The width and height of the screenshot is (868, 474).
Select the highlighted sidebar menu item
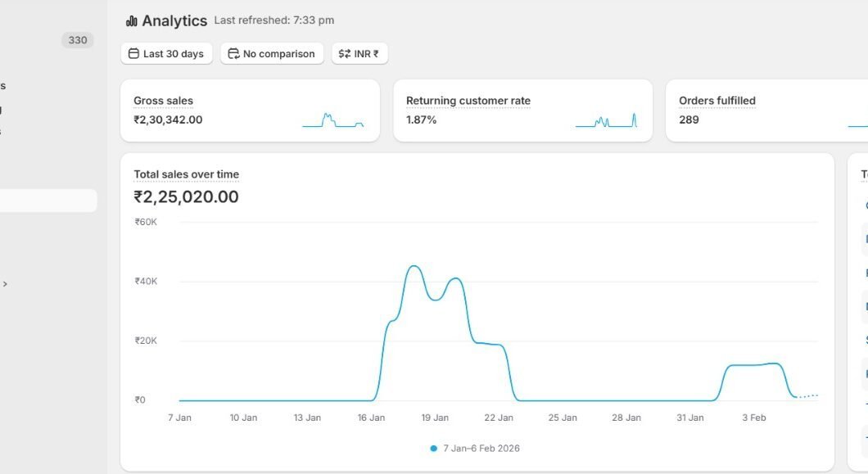tap(48, 201)
